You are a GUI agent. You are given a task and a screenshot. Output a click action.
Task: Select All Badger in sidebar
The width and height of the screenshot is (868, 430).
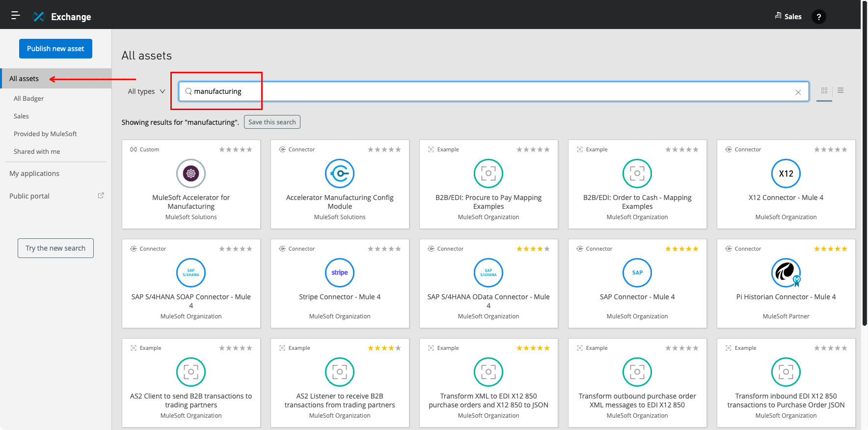[x=28, y=98]
